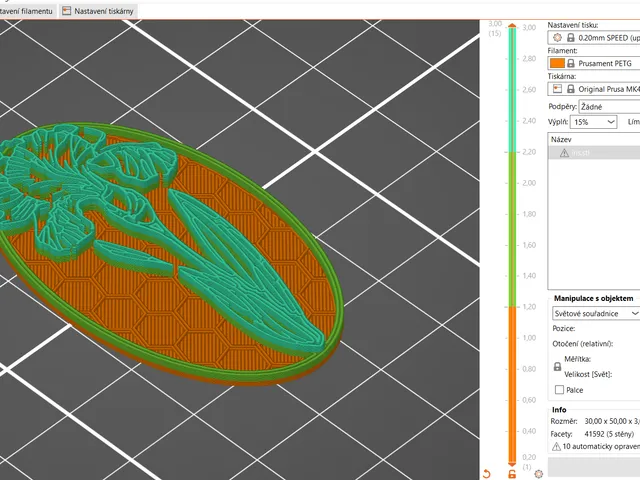Click the reset undo arrow icon below slider

point(486,473)
